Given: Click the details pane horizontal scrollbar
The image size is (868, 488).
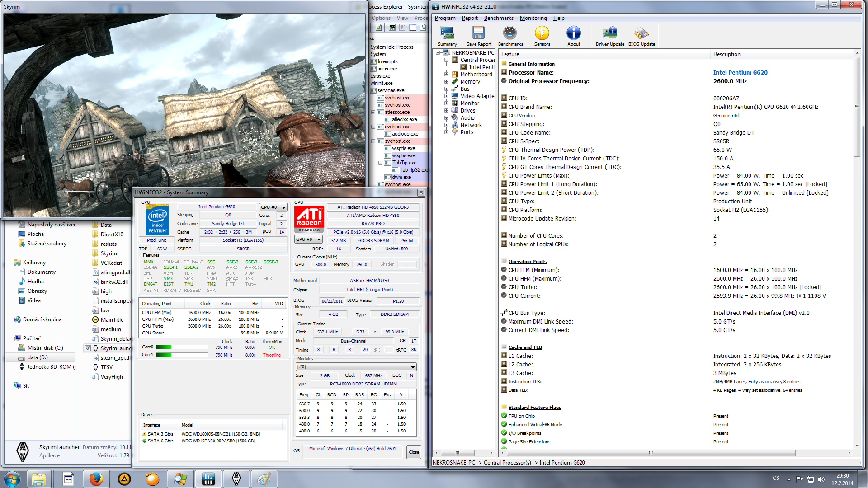Looking at the screenshot, I should pyautogui.click(x=650, y=453).
